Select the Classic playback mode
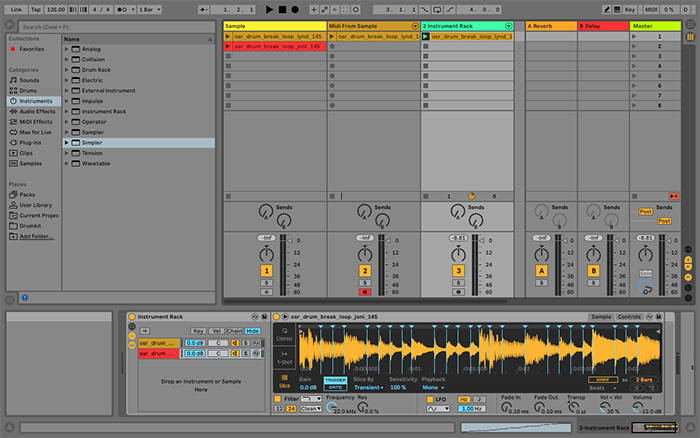Image resolution: width=700 pixels, height=438 pixels. (x=284, y=334)
